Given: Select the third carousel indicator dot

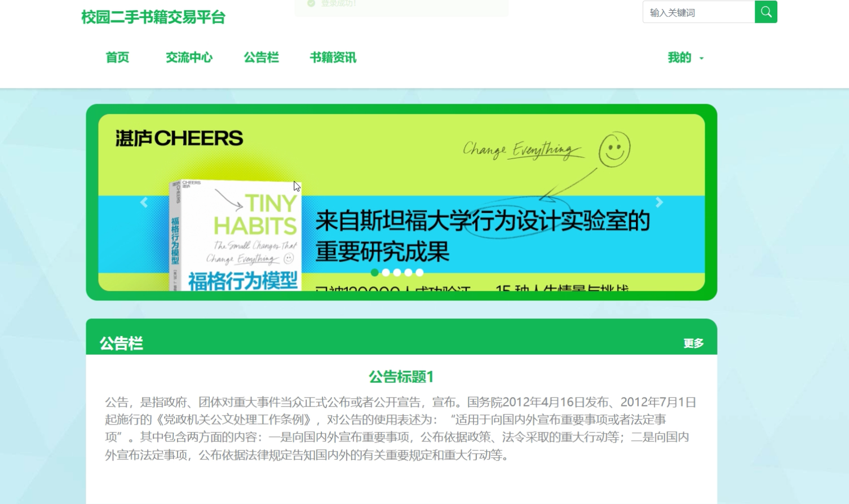Looking at the screenshot, I should coord(397,272).
